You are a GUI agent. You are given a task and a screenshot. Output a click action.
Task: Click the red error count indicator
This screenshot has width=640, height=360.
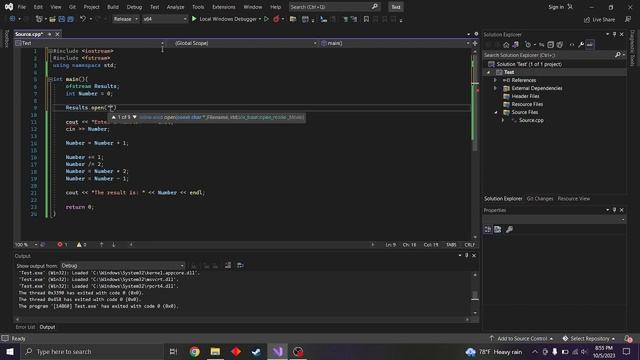point(62,244)
